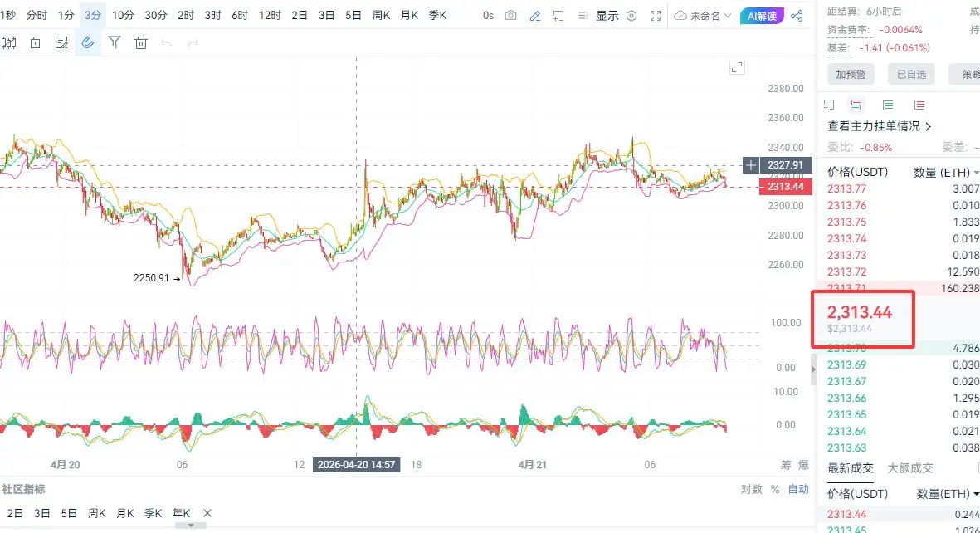
Task: Click the 2026-04-20 14:57 time marker
Action: click(x=356, y=465)
